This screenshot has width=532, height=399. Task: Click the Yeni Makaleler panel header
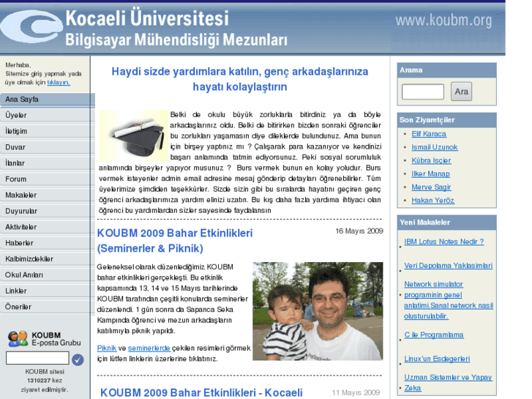point(446,223)
